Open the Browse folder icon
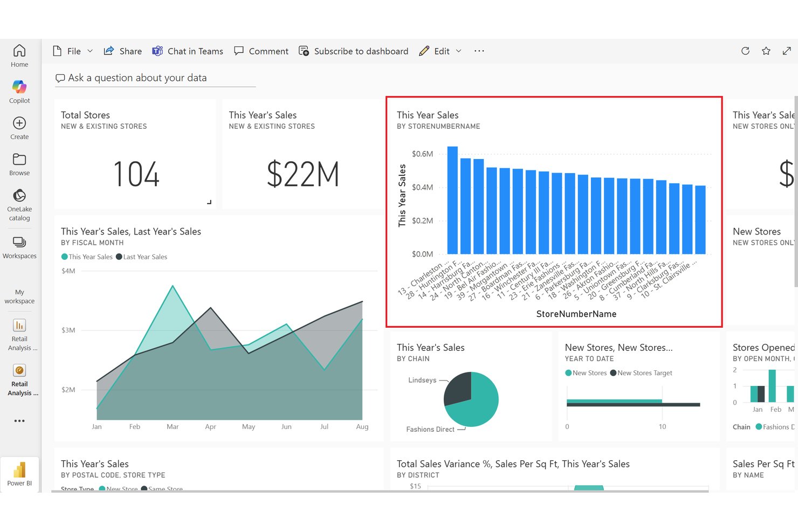 19,159
